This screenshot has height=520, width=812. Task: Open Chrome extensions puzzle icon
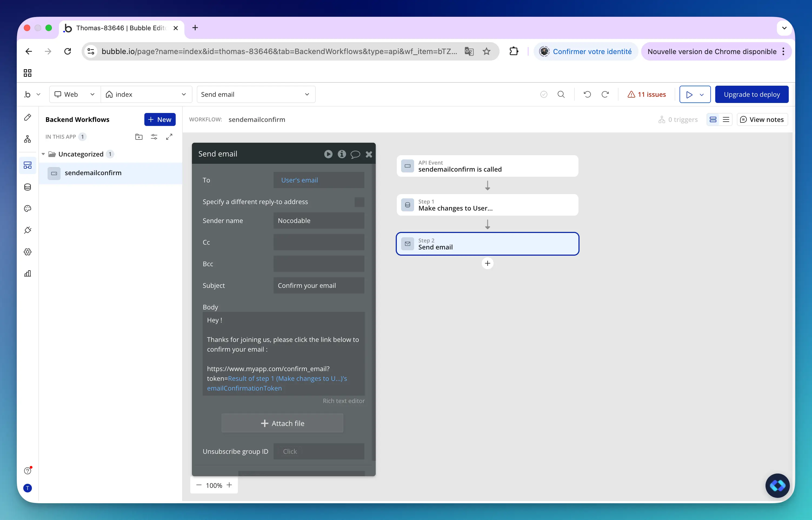click(514, 51)
